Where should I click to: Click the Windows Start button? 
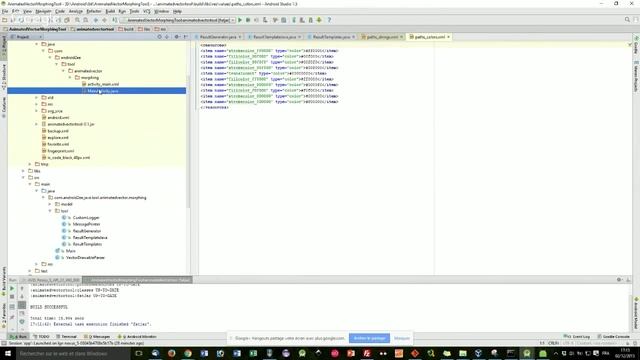8,353
